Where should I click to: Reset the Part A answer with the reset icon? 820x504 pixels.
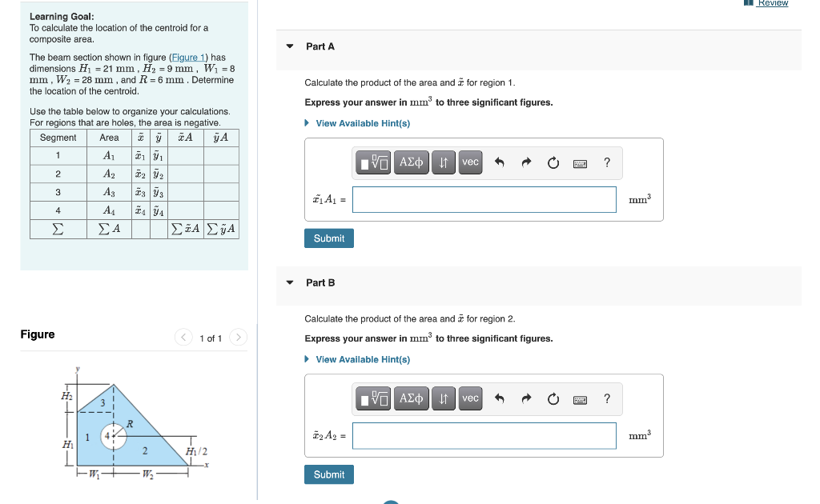pos(553,162)
